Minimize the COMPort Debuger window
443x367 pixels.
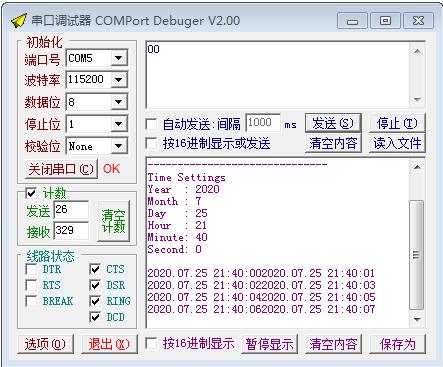352,21
